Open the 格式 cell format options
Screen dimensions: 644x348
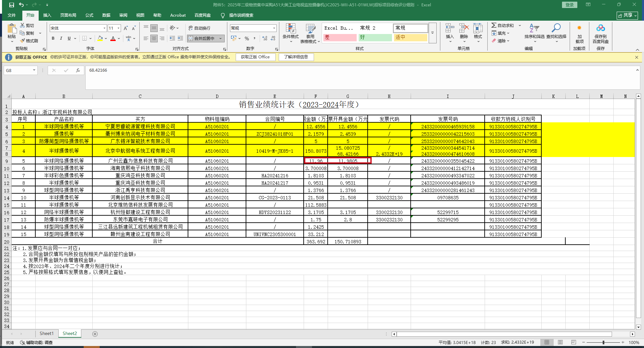478,32
